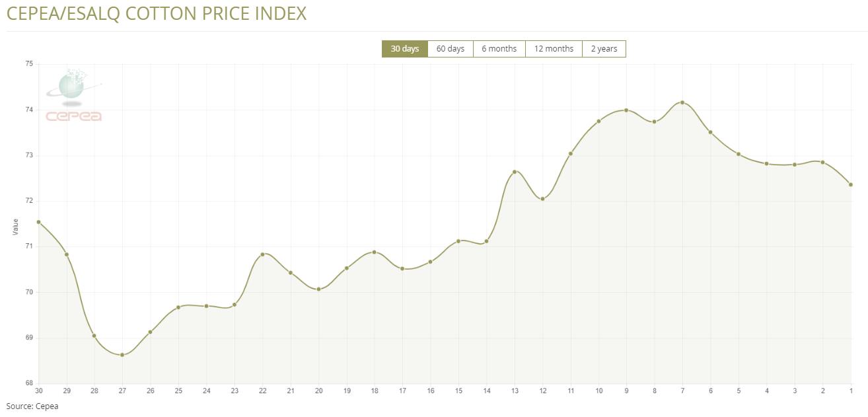Viewport: 868px width, 417px height.
Task: Select the 12 months range
Action: (554, 49)
